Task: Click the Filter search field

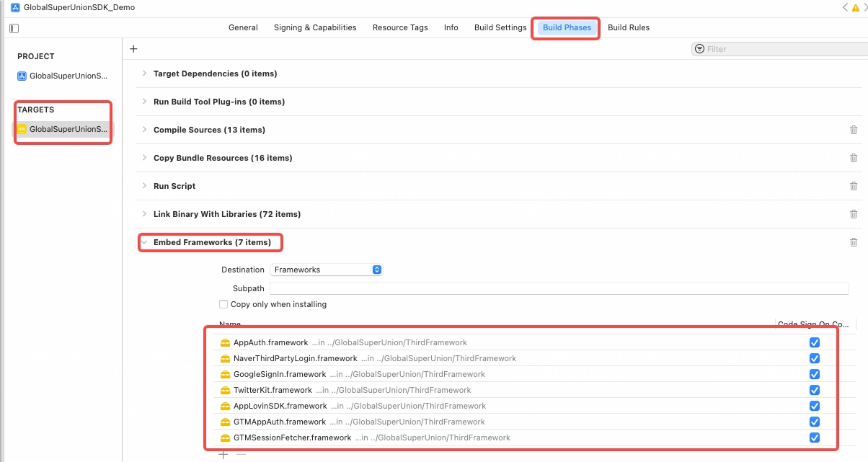Action: 779,49
